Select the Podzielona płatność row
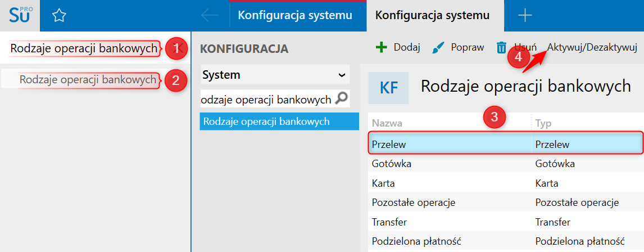 tap(505, 241)
